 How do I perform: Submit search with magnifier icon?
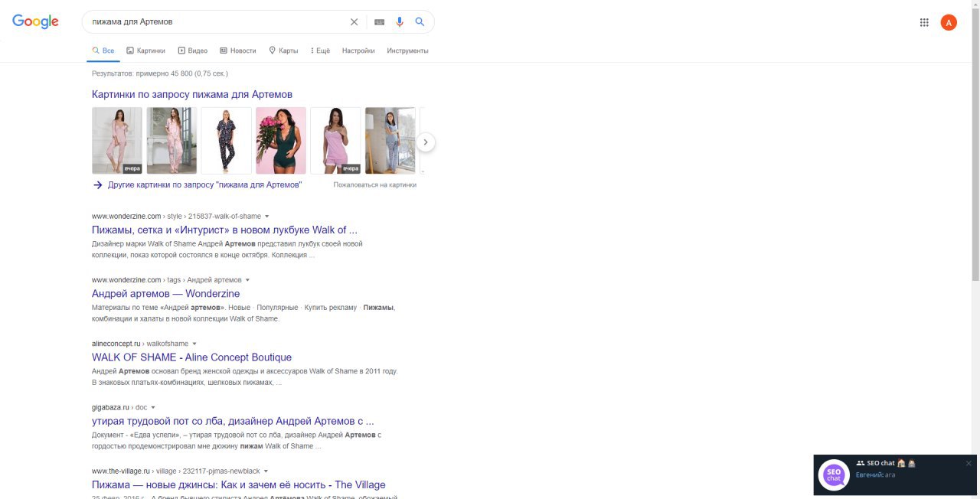pos(420,22)
